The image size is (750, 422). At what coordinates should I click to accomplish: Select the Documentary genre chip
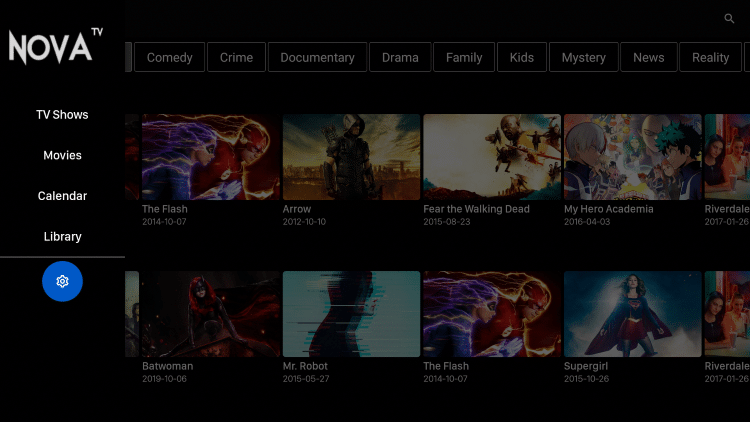click(317, 57)
